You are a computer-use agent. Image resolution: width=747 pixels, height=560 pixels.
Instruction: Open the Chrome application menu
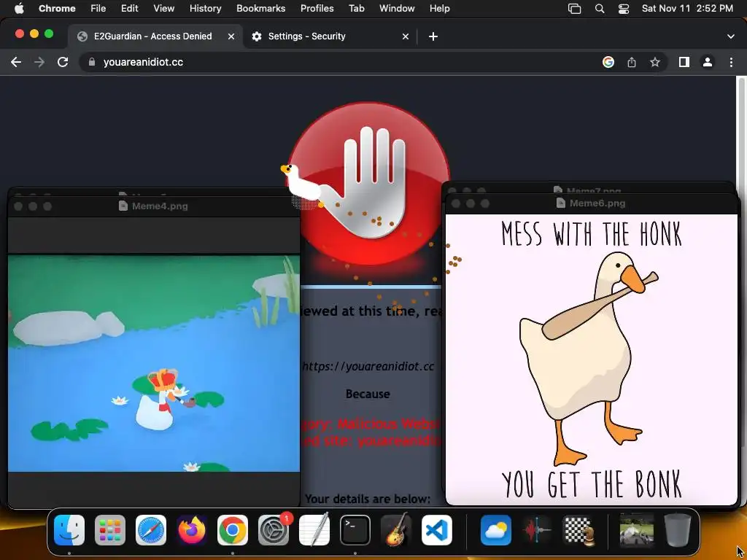57,9
